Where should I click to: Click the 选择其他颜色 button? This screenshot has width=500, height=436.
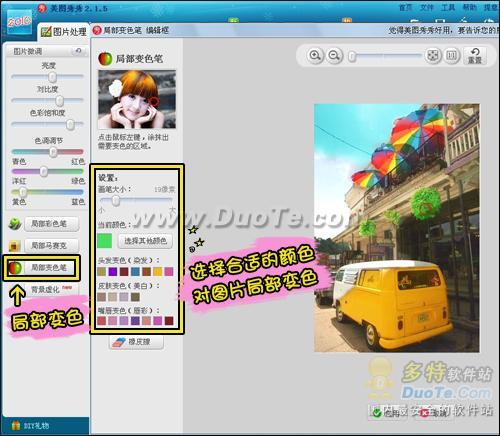[145, 241]
